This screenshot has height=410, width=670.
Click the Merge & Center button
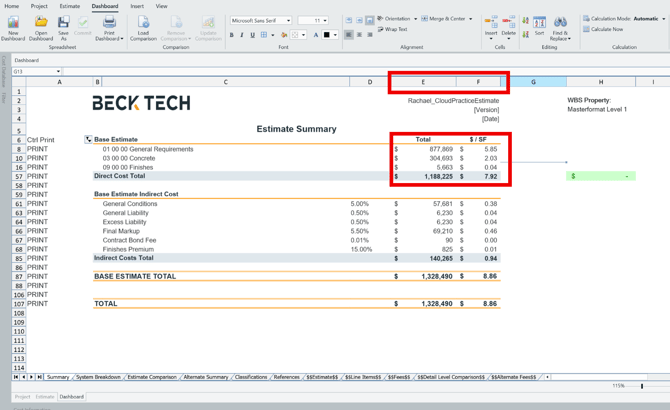[x=445, y=19]
